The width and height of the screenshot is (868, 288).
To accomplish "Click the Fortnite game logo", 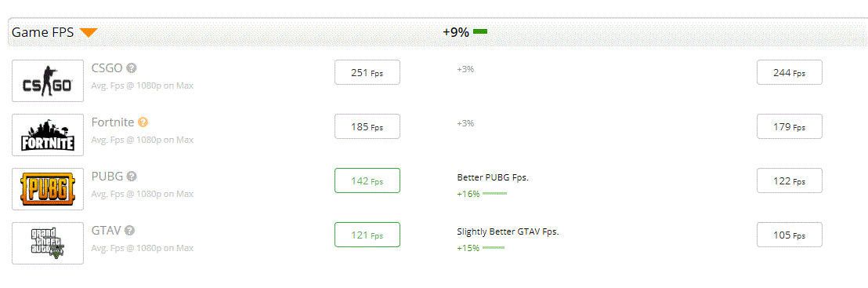I will 48,135.
